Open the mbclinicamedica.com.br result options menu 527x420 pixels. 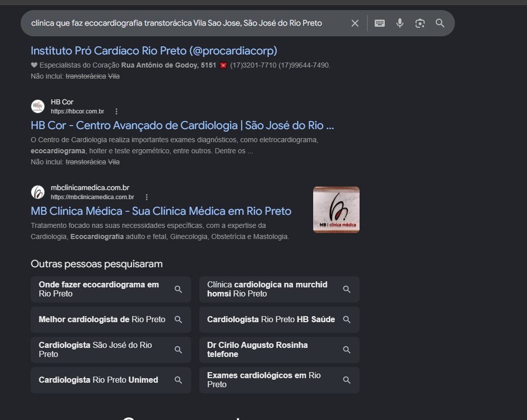point(147,197)
